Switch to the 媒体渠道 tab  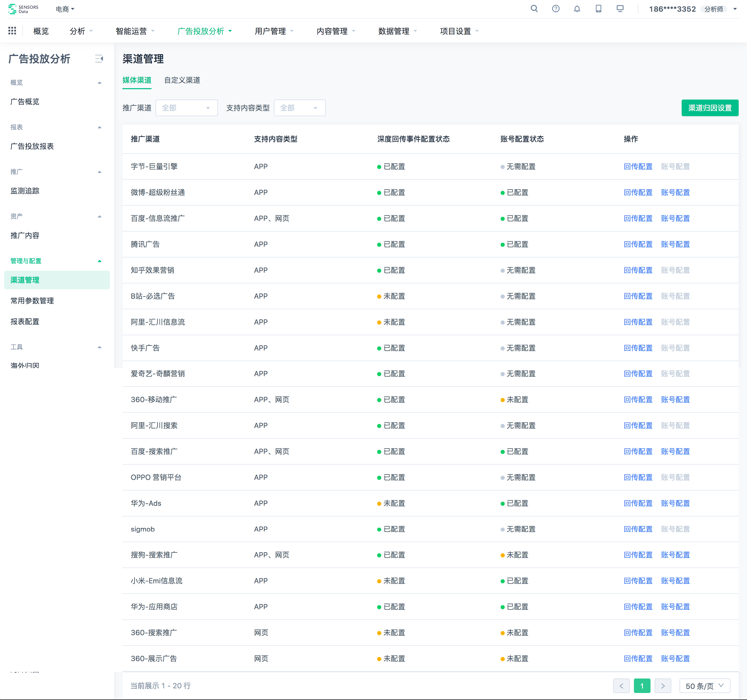[137, 80]
